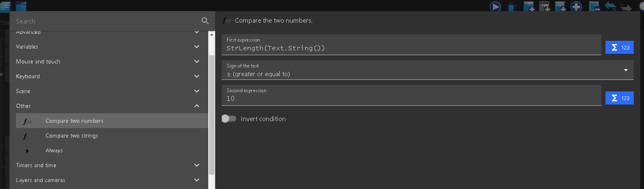Add a new event with toolbar icon
The width and height of the screenshot is (644, 189).
point(529,6)
